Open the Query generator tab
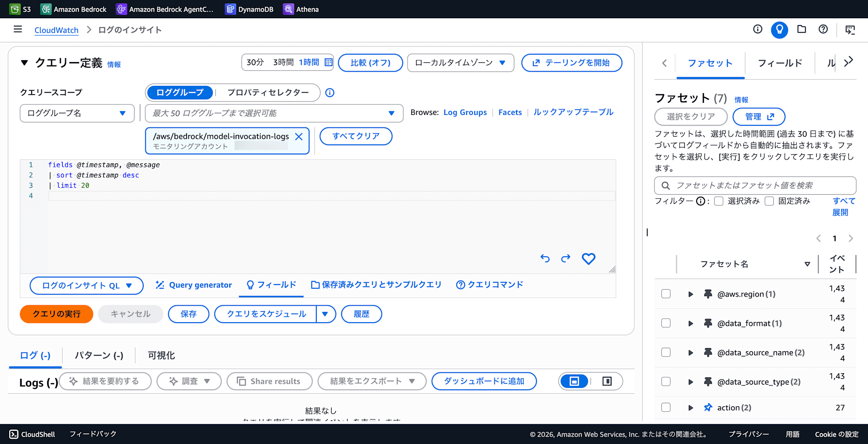The height and width of the screenshot is (444, 868). click(x=194, y=285)
